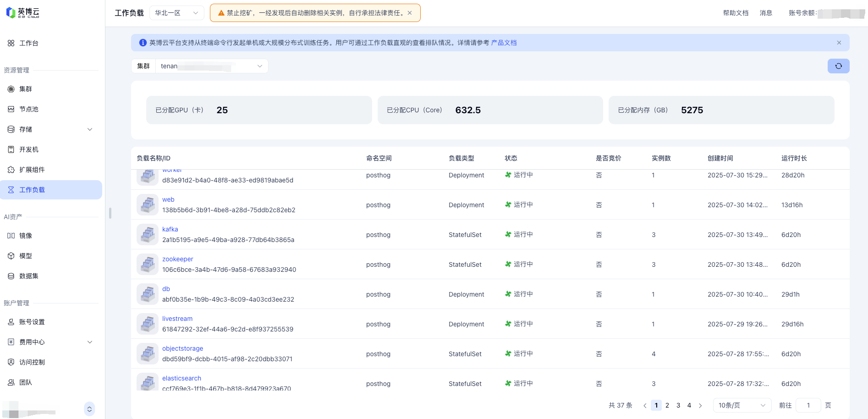Click the refresh workload list button

[838, 66]
